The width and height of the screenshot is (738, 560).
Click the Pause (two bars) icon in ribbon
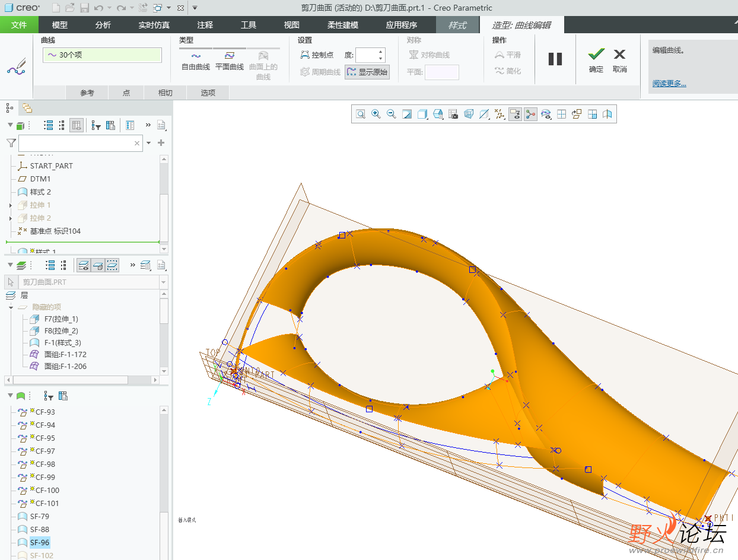tap(555, 59)
